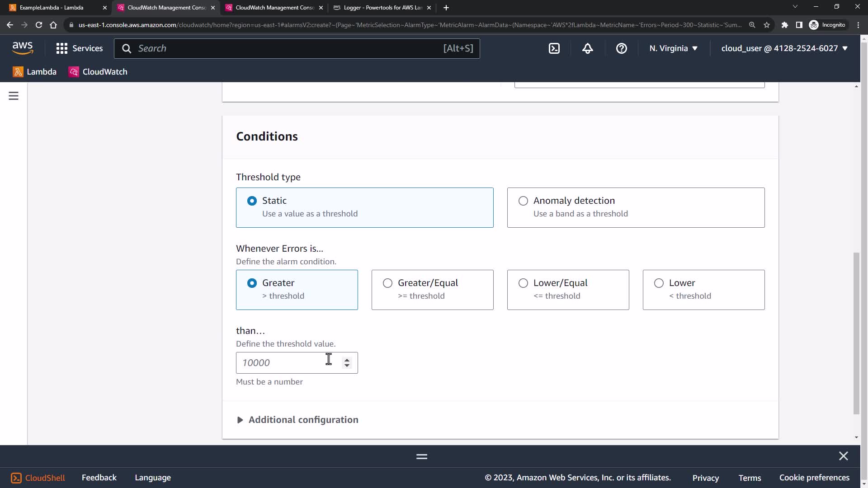Open the Services grid menu
Viewport: 868px width, 488px height.
tap(79, 48)
